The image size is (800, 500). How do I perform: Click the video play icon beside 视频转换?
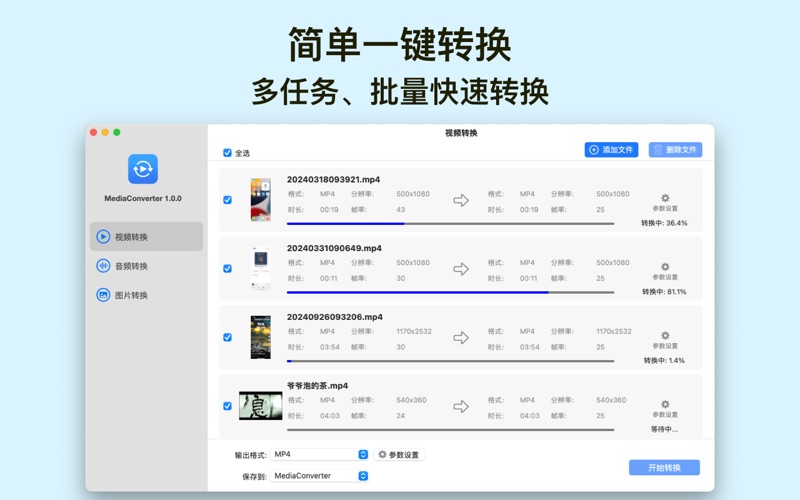pyautogui.click(x=103, y=237)
